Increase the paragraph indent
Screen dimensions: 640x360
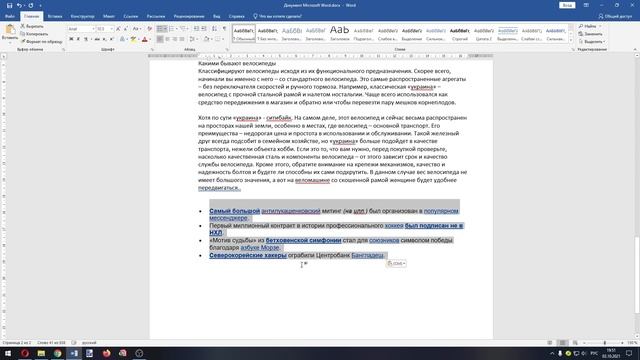pos(204,29)
